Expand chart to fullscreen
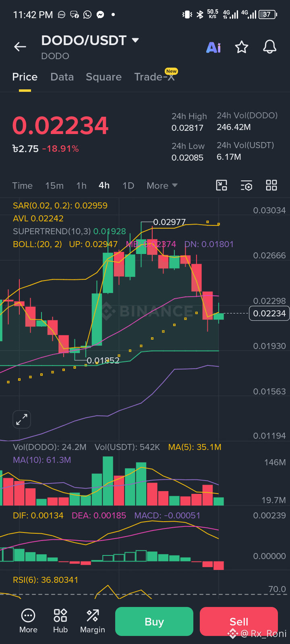 point(22,419)
